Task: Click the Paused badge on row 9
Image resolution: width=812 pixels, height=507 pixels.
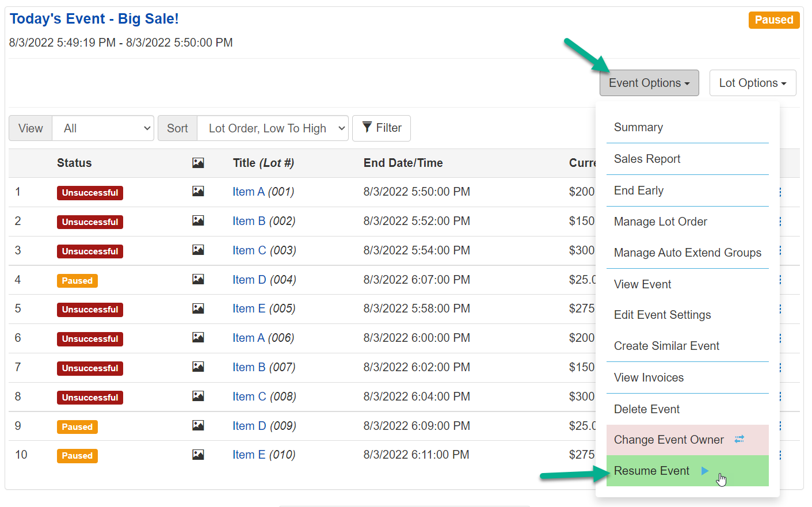Action: click(77, 427)
